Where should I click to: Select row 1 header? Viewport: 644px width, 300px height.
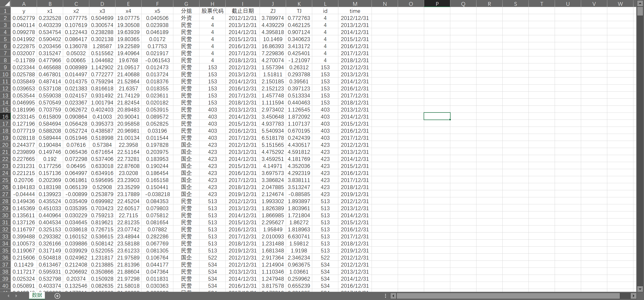coord(5,11)
